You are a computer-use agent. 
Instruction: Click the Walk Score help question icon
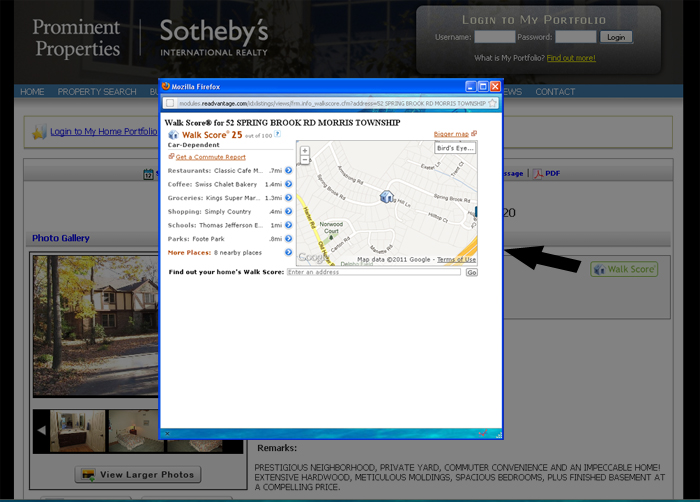pos(277,134)
